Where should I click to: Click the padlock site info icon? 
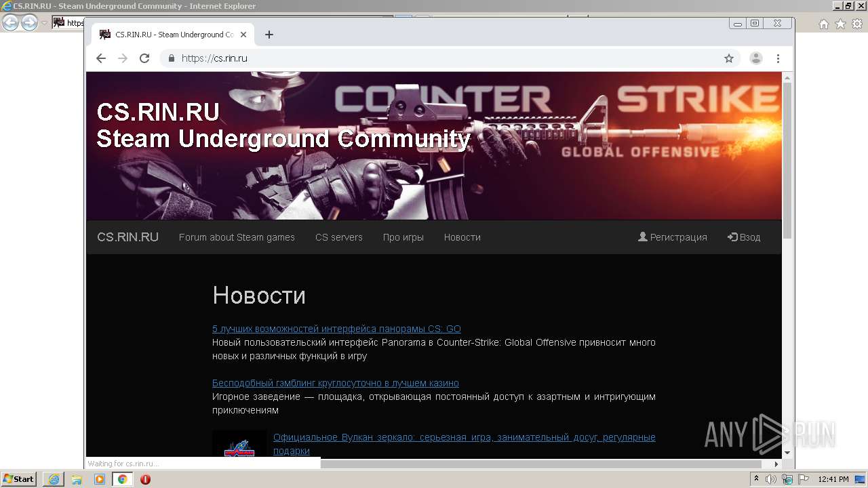172,58
